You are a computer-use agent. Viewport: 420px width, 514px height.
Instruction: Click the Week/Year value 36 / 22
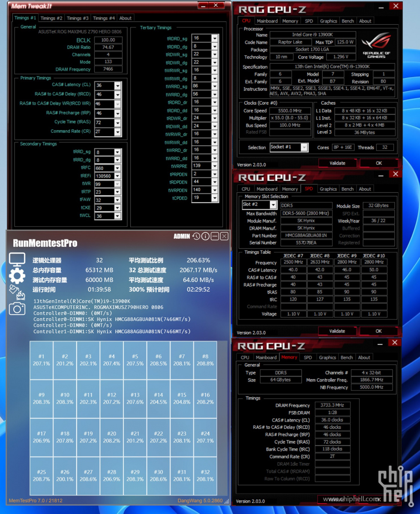379,221
